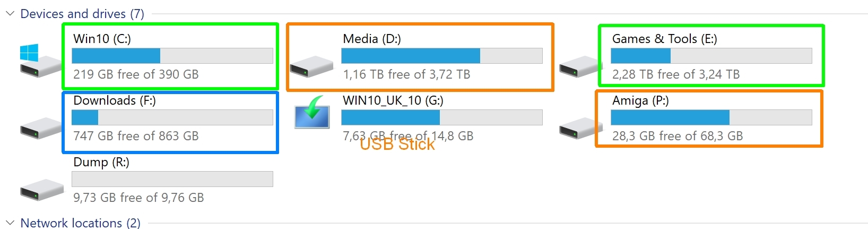Click the "747 GB free of 863 GB" text
The height and width of the screenshot is (229, 868).
tap(136, 136)
